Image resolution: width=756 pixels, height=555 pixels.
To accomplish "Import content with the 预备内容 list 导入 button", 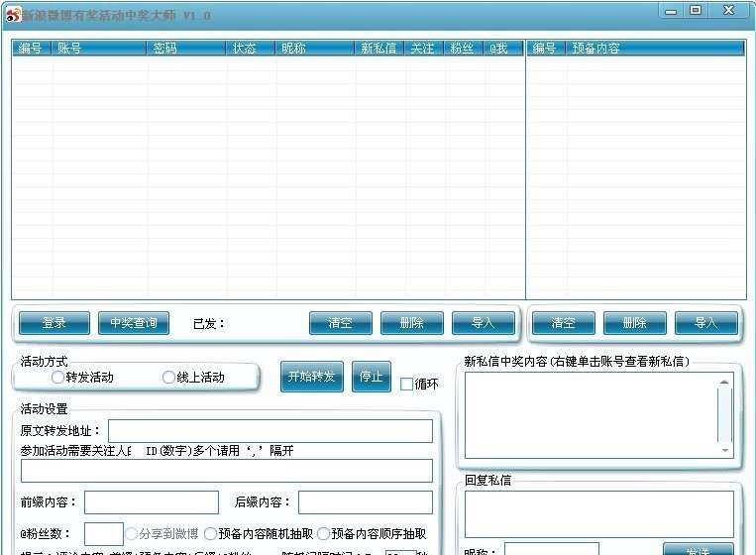I will [706, 322].
